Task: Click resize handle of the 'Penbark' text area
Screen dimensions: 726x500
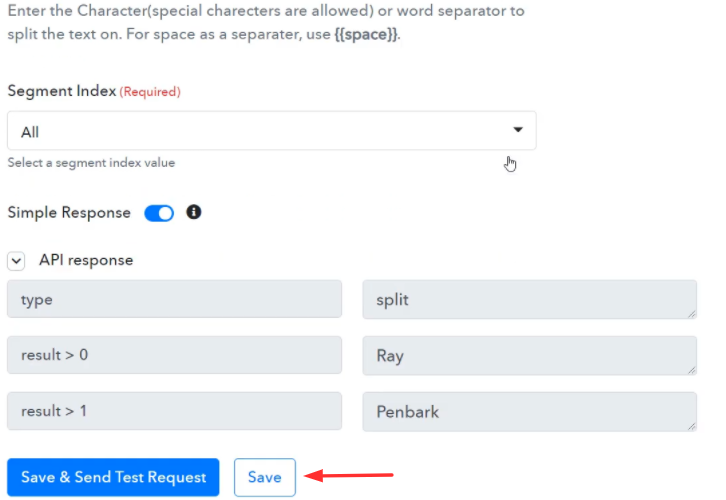Action: (x=692, y=426)
